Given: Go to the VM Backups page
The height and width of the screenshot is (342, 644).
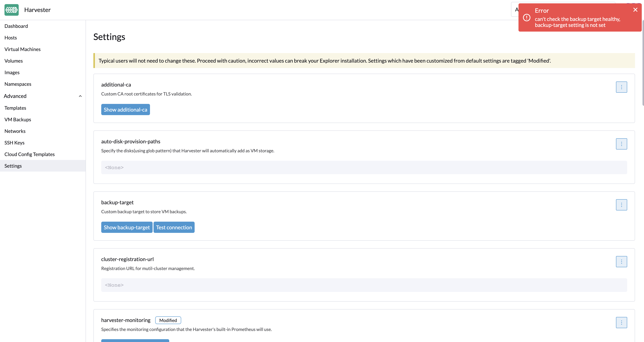Looking at the screenshot, I should [x=18, y=119].
